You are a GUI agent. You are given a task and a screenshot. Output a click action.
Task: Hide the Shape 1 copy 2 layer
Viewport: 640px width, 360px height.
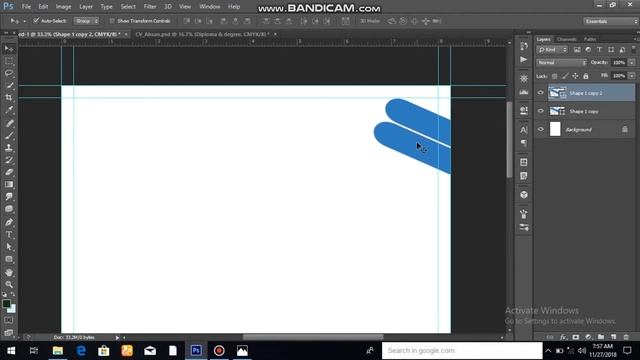tap(541, 93)
